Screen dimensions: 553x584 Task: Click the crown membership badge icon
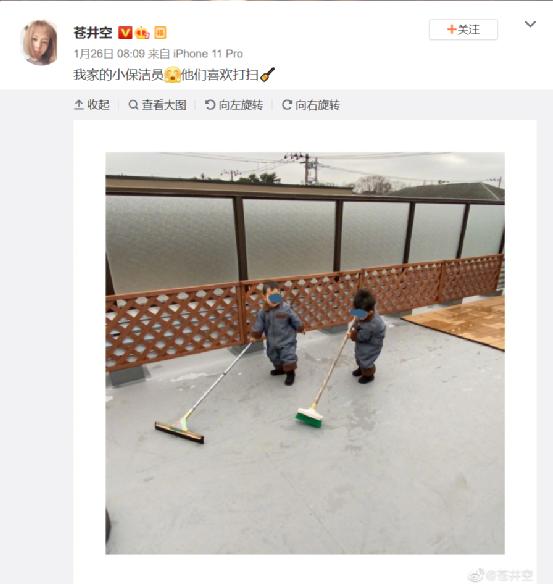click(143, 33)
